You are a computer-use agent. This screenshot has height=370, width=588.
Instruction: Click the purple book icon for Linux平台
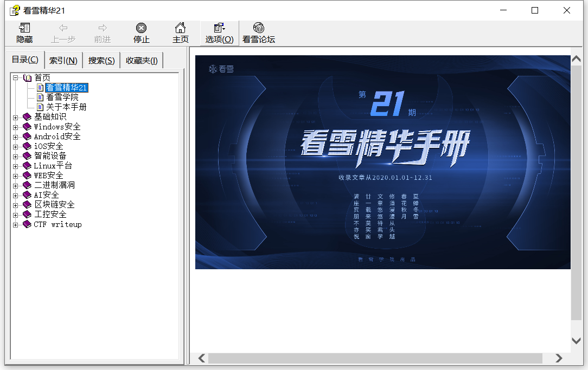tap(27, 166)
